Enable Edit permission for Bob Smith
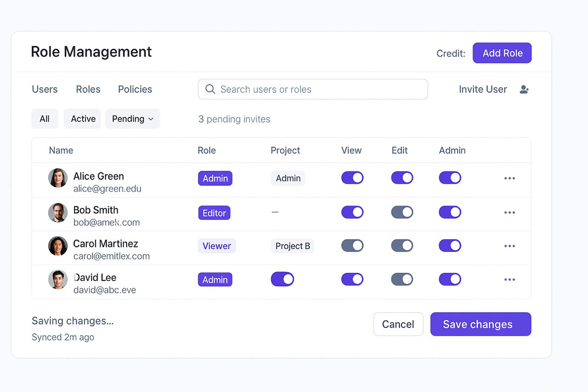This screenshot has height=392, width=588. pyautogui.click(x=402, y=212)
